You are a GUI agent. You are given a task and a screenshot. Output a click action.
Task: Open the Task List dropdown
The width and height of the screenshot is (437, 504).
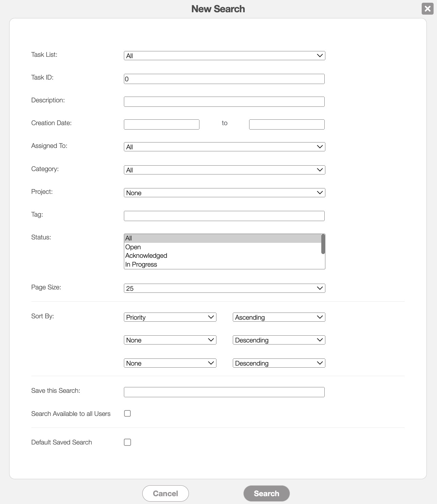point(224,56)
